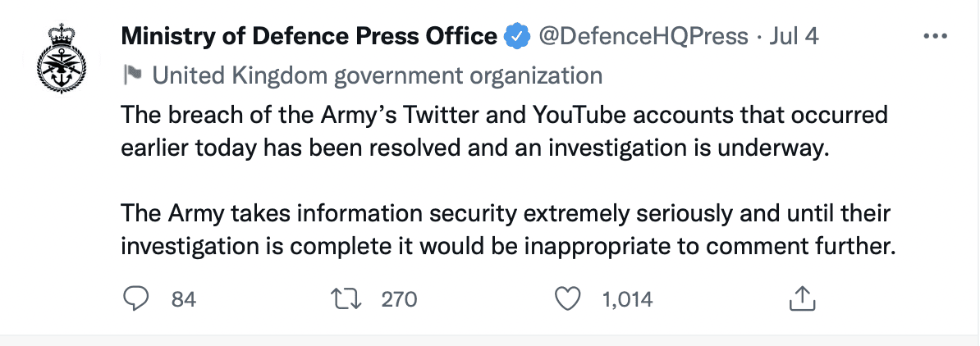Click the reply speech bubble icon
Viewport: 980px width, 346px height.
(x=135, y=299)
